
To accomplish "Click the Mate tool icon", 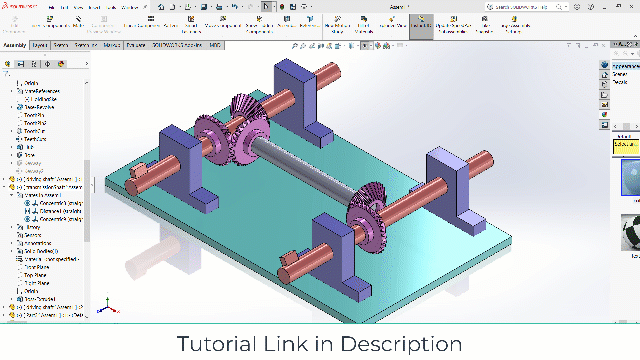I will [78, 19].
